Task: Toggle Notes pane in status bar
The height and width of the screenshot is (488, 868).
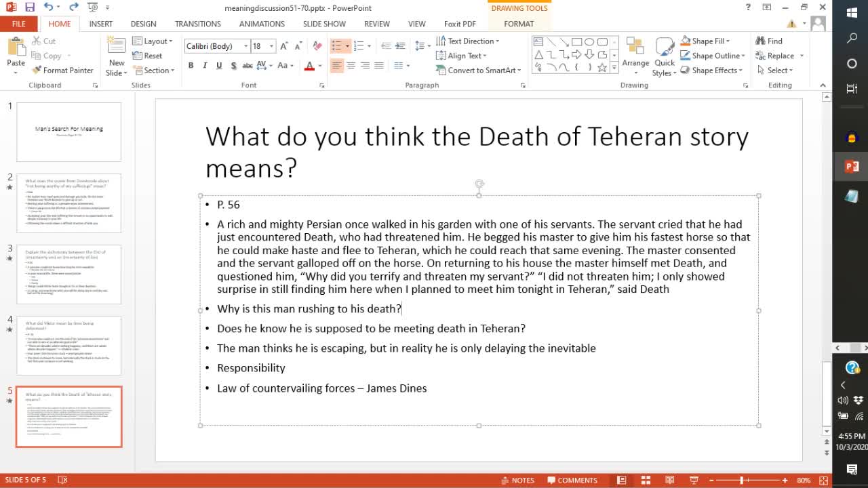Action: [517, 480]
